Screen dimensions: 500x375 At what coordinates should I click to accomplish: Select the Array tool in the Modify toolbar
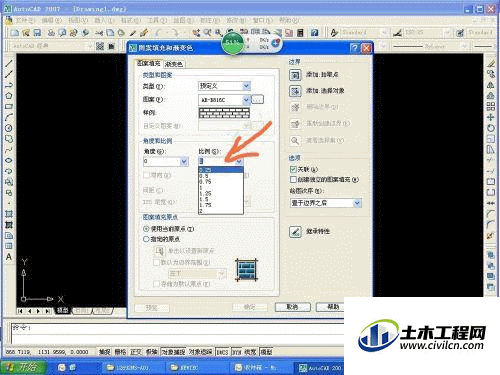coord(490,107)
